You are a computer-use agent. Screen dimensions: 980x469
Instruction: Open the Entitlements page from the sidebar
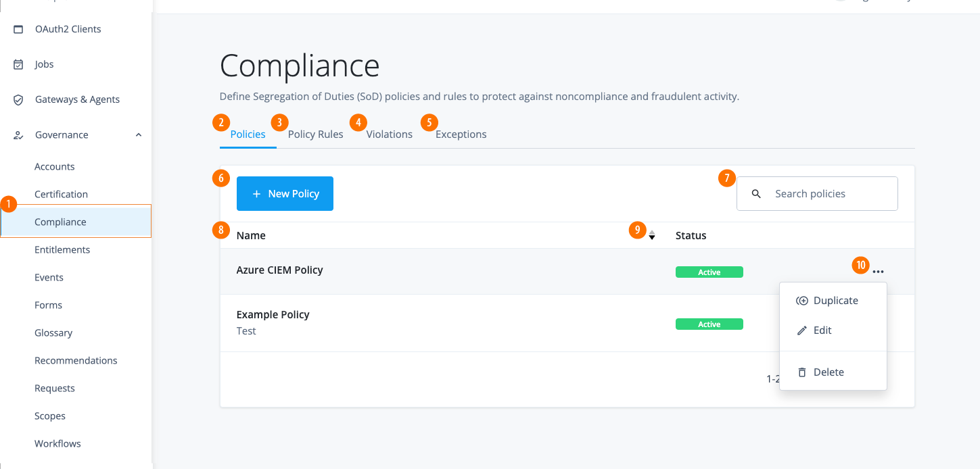[x=62, y=249]
